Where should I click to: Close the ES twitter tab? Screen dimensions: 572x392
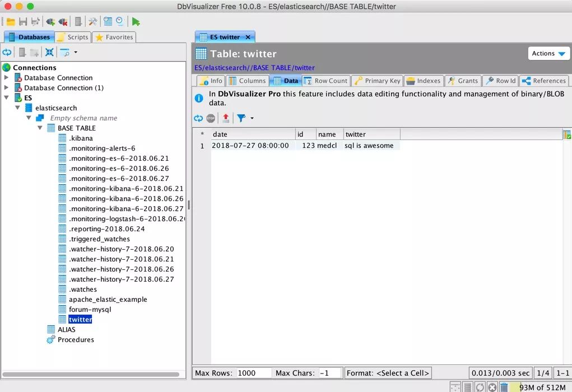[x=248, y=37]
